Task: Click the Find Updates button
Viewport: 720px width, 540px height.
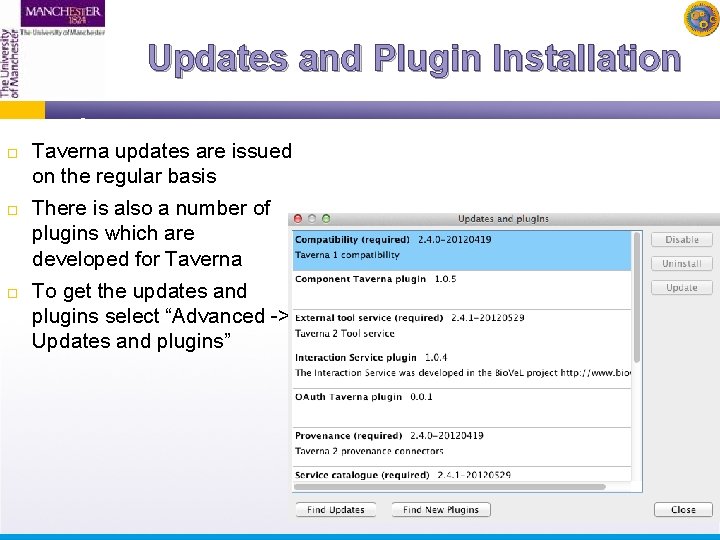Action: coord(336,510)
